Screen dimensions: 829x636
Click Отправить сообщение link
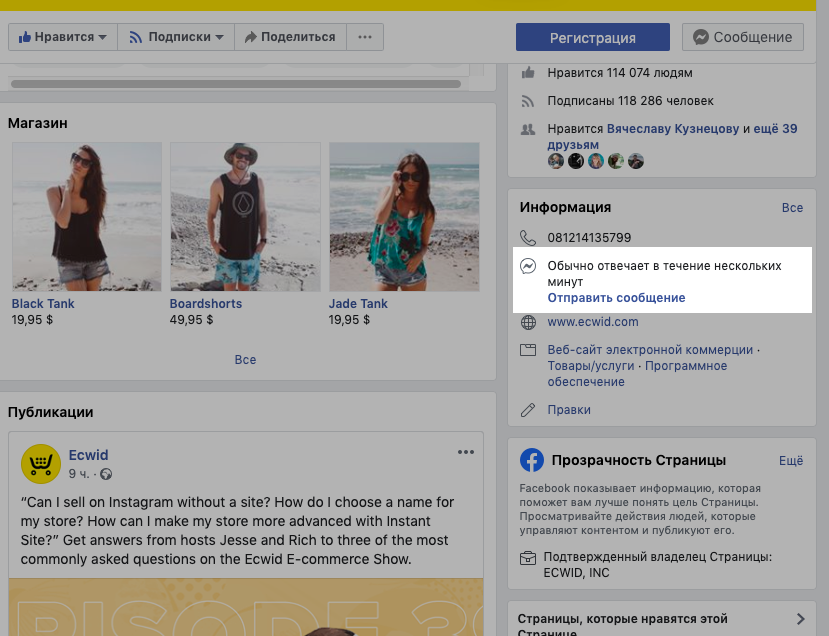[x=616, y=298]
